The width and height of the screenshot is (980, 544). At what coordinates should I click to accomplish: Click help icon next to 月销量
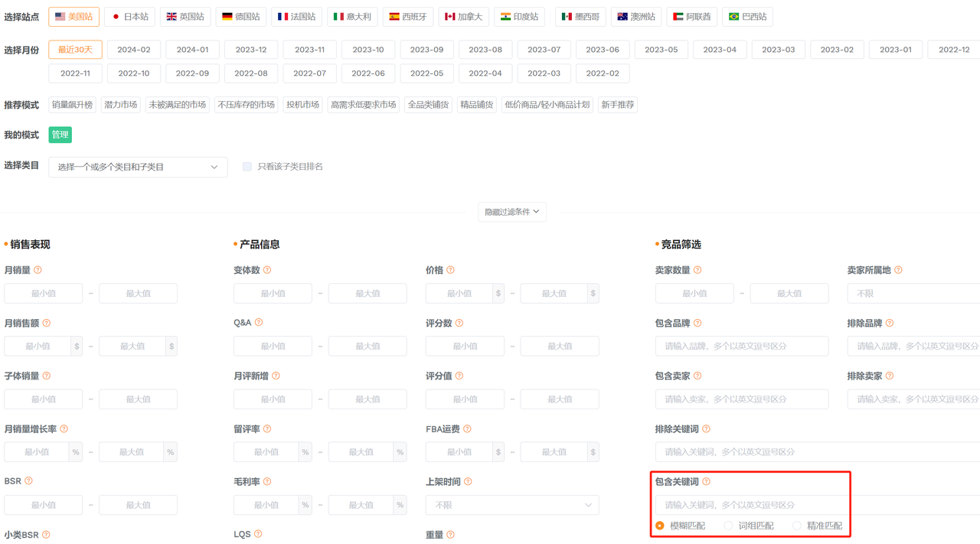point(38,270)
